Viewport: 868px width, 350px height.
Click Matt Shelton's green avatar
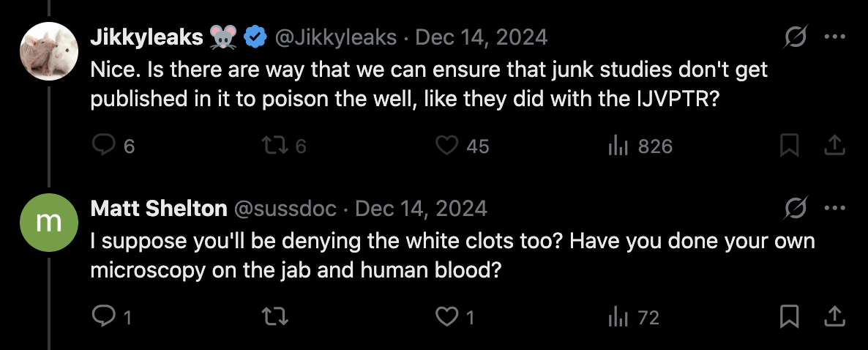pyautogui.click(x=49, y=222)
